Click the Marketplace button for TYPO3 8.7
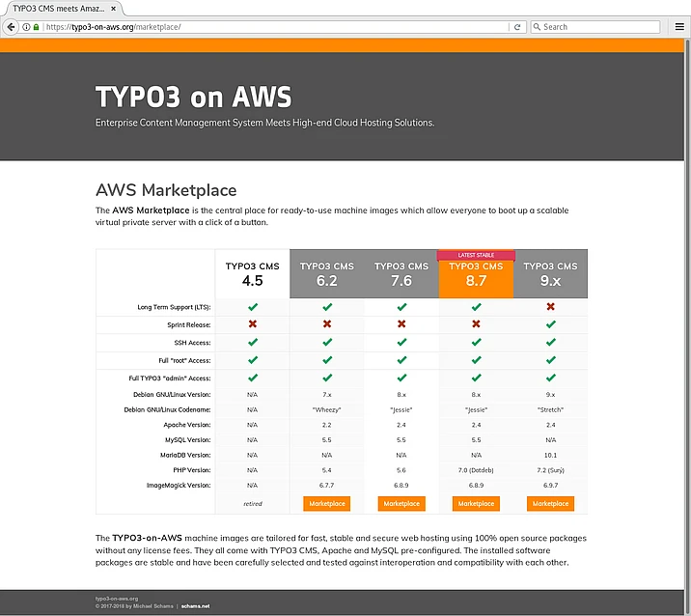Image resolution: width=691 pixels, height=616 pixels. click(476, 503)
